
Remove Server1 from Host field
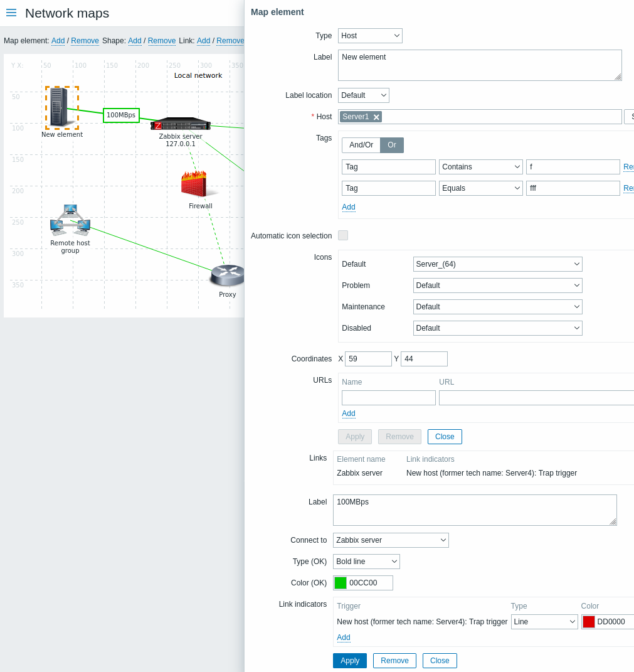[x=376, y=117]
